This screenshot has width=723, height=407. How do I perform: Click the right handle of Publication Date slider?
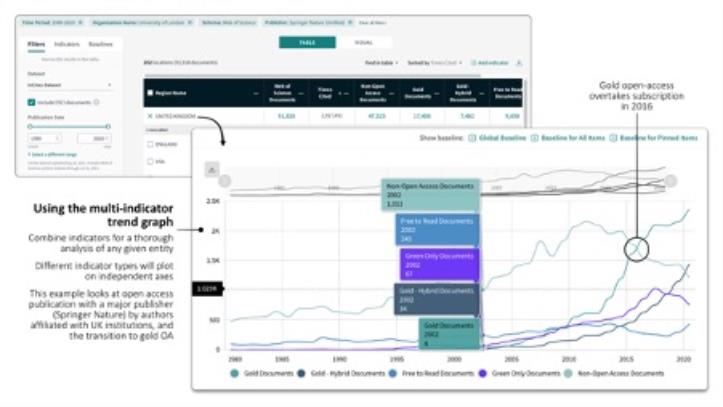point(108,126)
